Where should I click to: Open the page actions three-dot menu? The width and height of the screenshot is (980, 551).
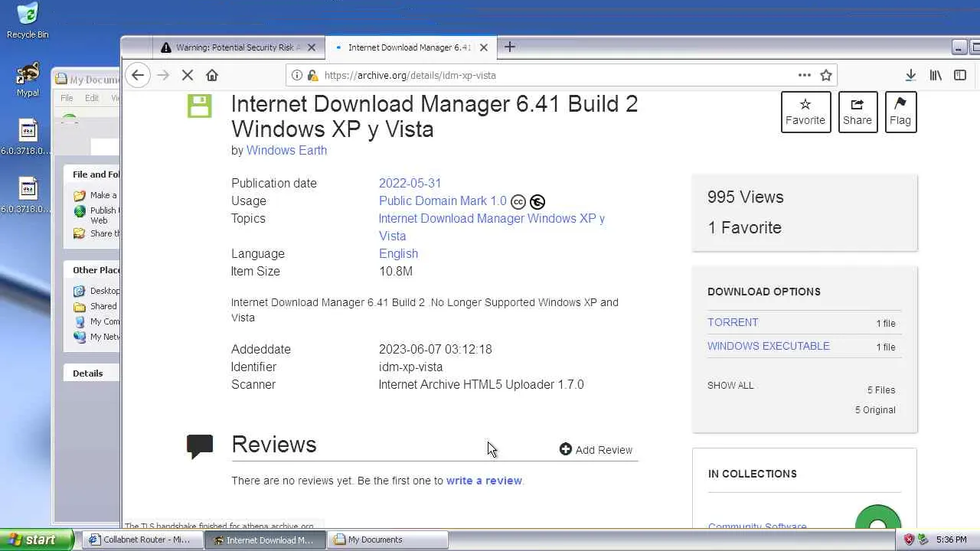point(804,75)
